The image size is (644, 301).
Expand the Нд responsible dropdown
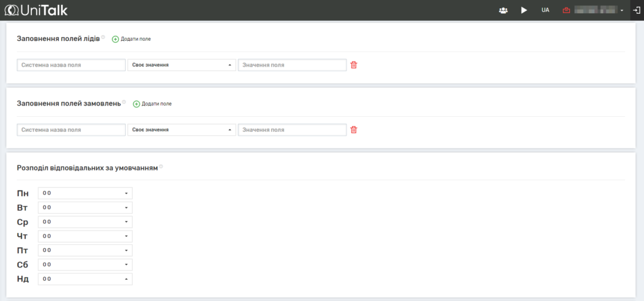tap(85, 279)
